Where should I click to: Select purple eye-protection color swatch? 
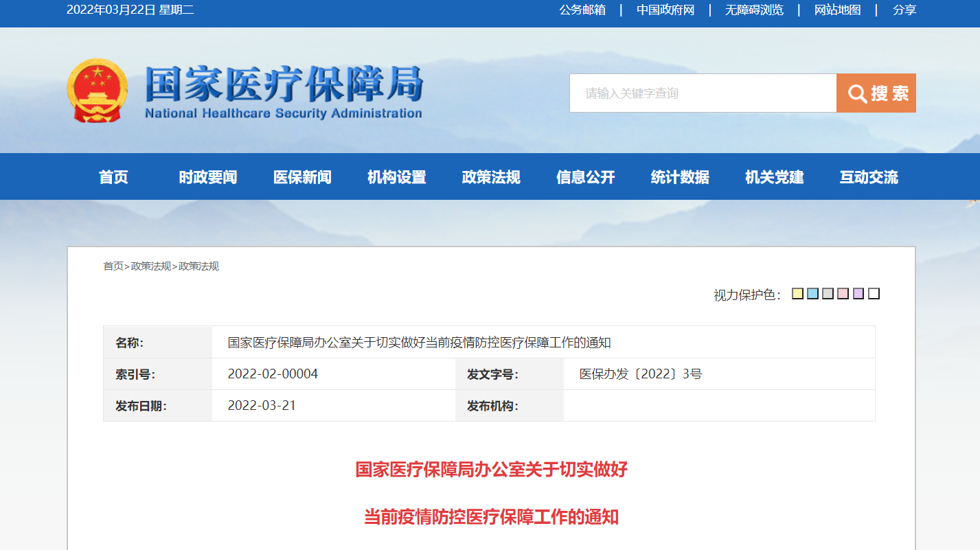(x=858, y=294)
